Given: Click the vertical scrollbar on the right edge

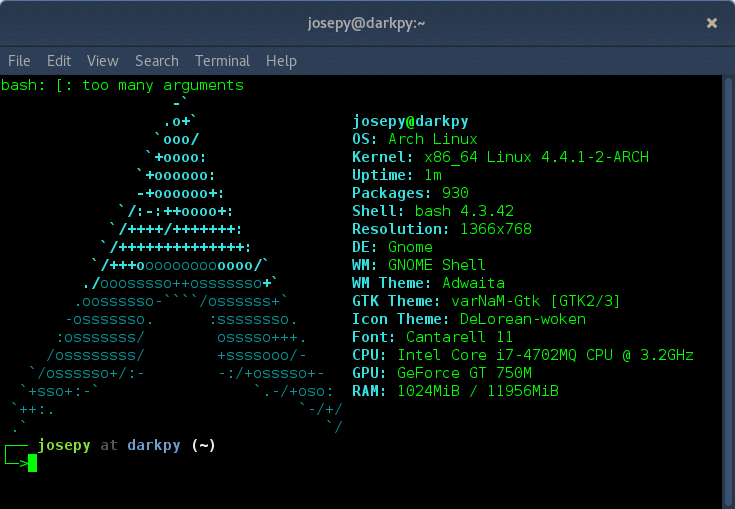Looking at the screenshot, I should click(x=728, y=292).
